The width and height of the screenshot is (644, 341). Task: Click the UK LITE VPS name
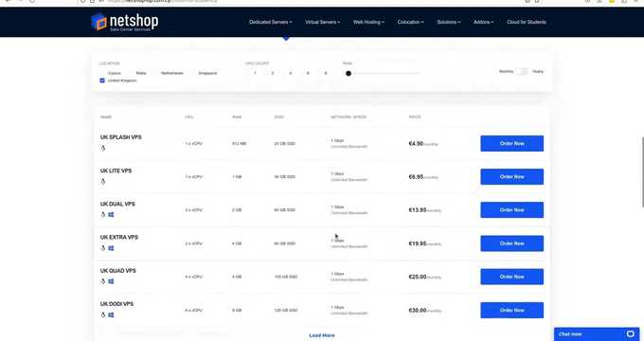point(116,170)
